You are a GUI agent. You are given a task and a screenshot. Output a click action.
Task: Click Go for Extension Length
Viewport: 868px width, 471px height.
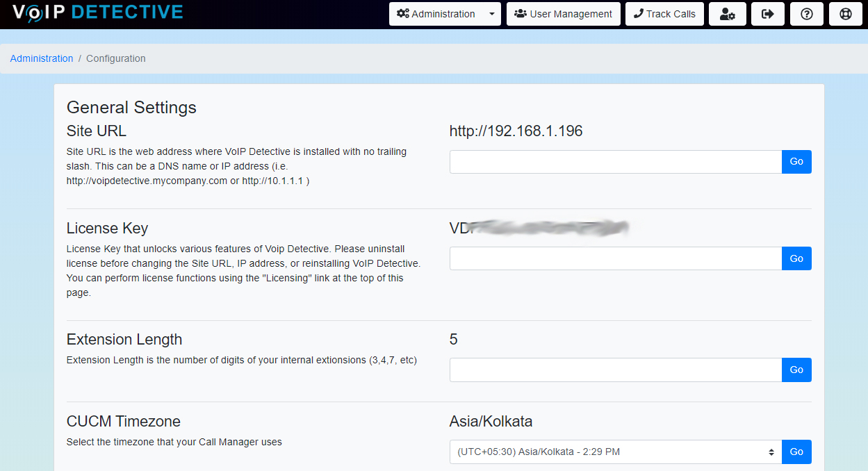coord(796,370)
